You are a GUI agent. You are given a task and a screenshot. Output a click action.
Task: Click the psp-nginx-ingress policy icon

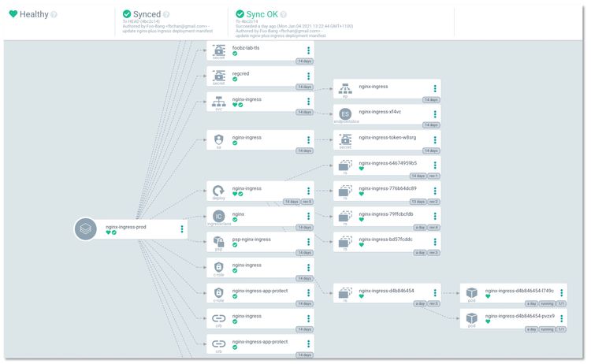[219, 241]
